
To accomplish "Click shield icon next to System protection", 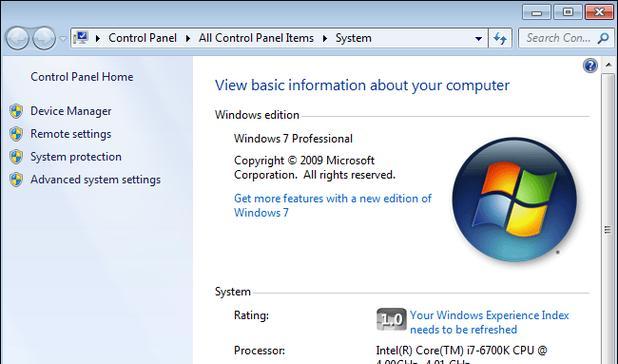I will [x=16, y=157].
